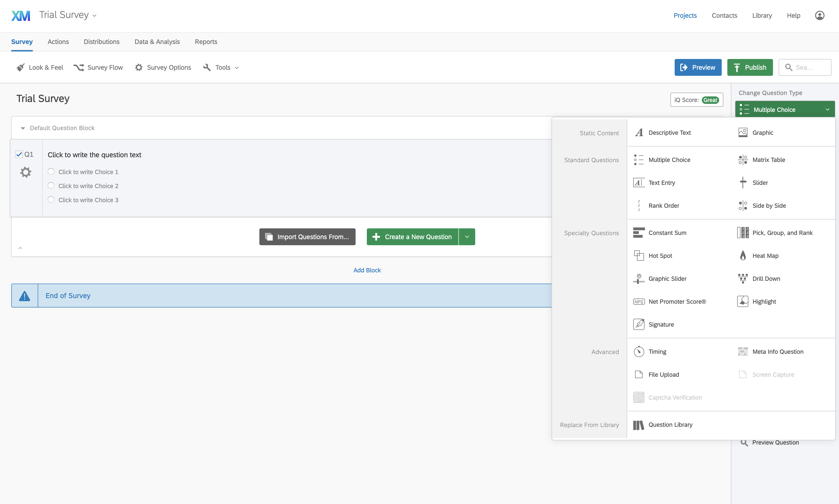Click the Publish button
839x504 pixels.
tap(750, 68)
